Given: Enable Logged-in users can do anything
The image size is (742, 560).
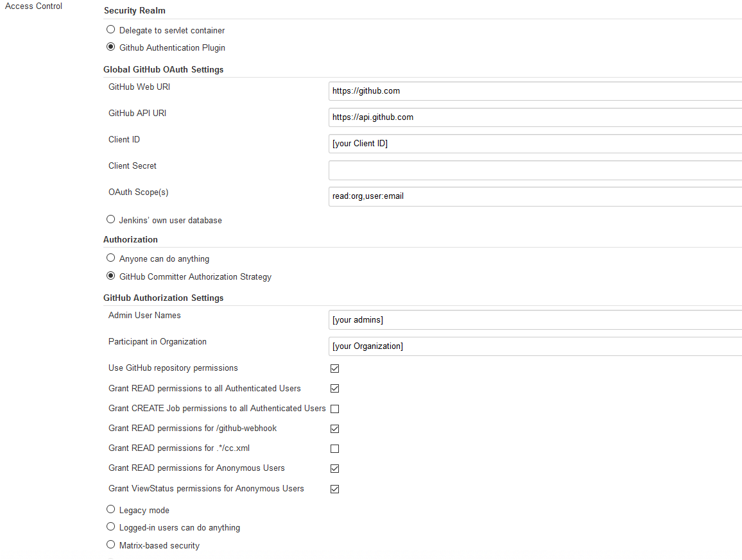Looking at the screenshot, I should point(110,526).
